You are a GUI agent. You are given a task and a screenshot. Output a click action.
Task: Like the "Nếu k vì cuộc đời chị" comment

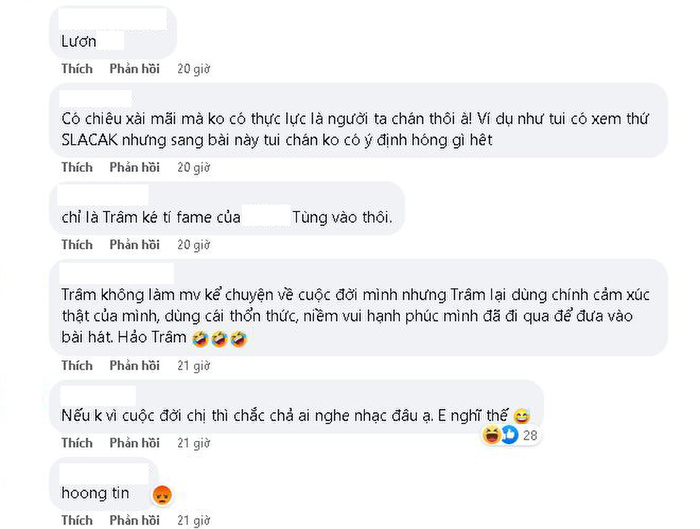77,443
